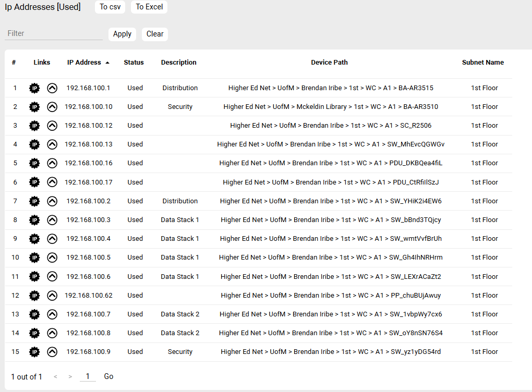
Task: Go to the next page arrow
Action: (70, 376)
